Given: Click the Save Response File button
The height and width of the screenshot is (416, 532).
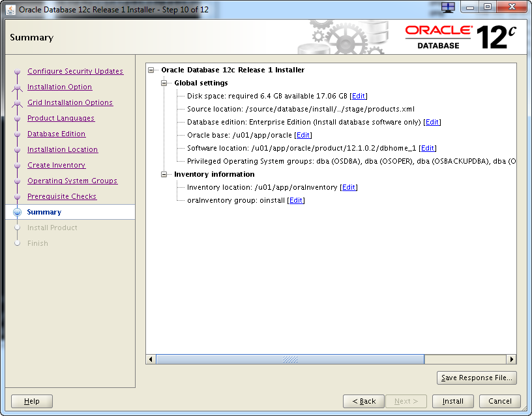Looking at the screenshot, I should (x=477, y=378).
